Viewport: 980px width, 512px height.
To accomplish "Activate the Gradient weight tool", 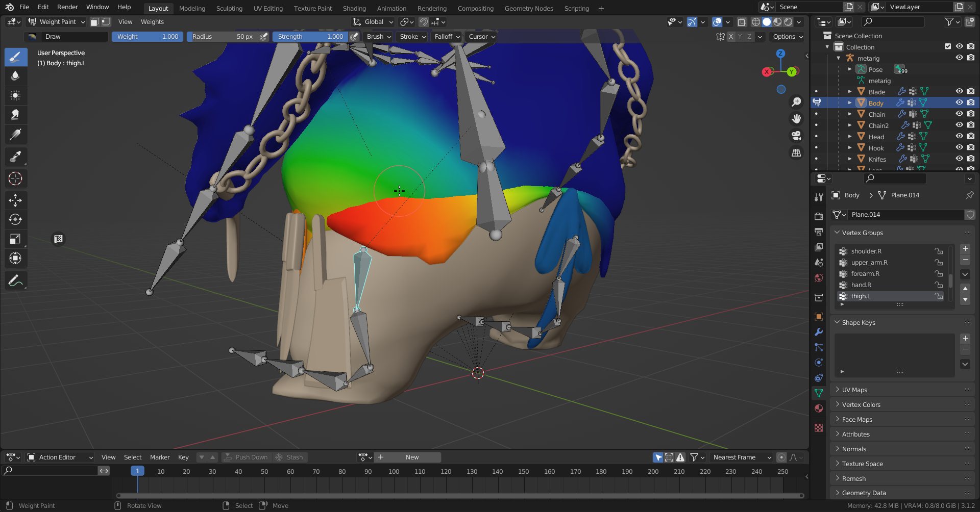I will pos(15,135).
